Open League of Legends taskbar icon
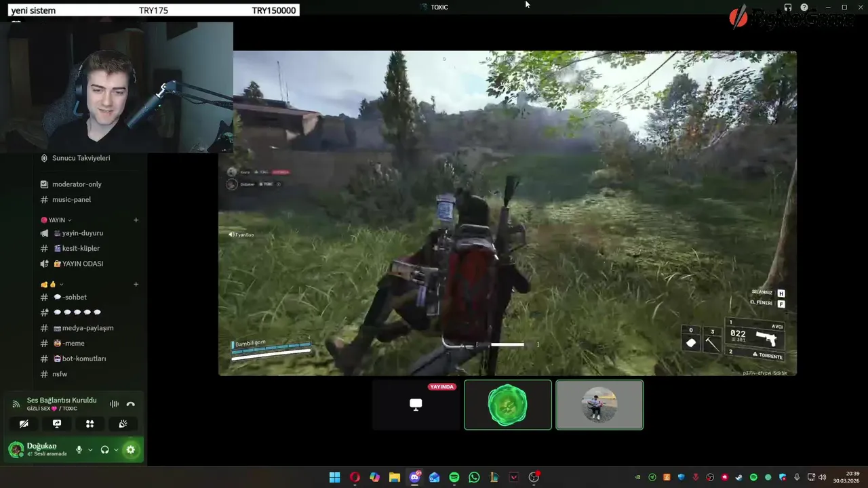 [x=494, y=477]
